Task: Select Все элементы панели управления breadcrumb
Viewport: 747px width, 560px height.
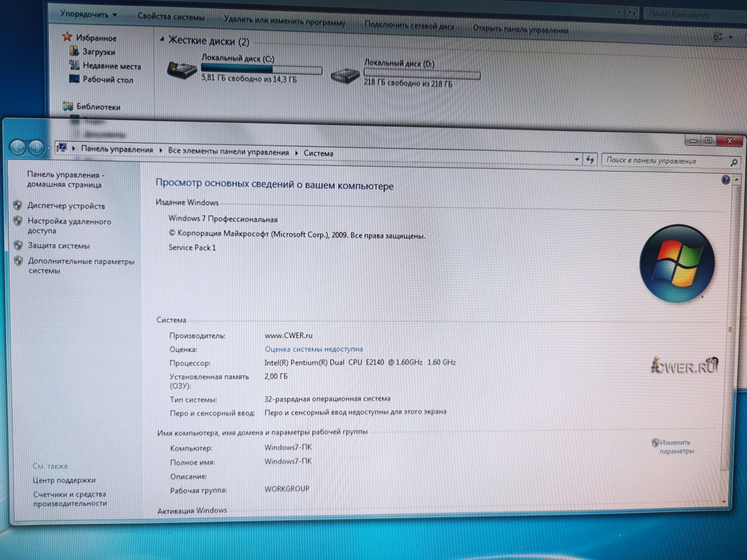Action: [x=228, y=151]
